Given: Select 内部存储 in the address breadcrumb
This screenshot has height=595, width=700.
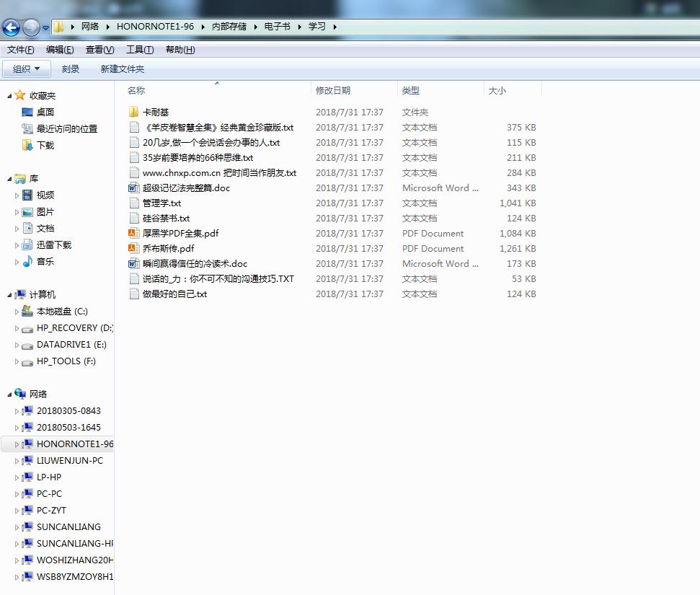Looking at the screenshot, I should [229, 27].
